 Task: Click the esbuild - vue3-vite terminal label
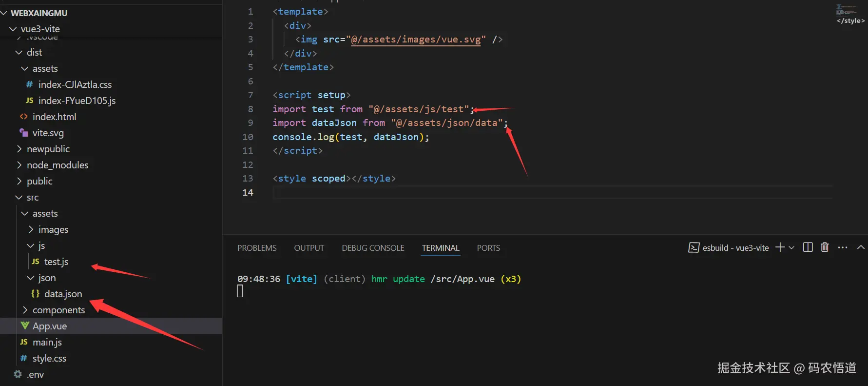pos(735,248)
